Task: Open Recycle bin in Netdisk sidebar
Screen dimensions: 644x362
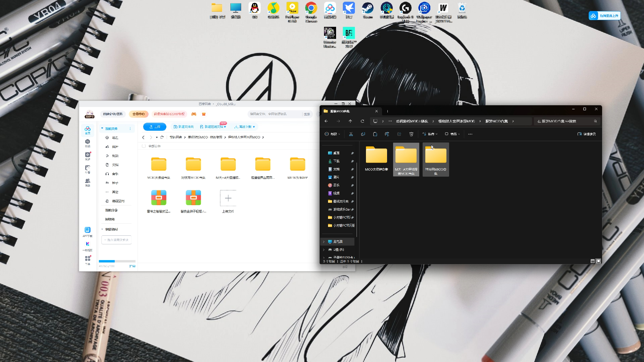Action: coord(110,219)
